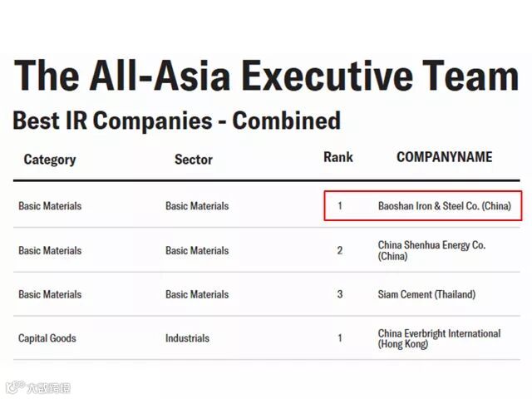Click Siam Cement (Thailand) company name
The width and height of the screenshot is (532, 399).
[426, 294]
